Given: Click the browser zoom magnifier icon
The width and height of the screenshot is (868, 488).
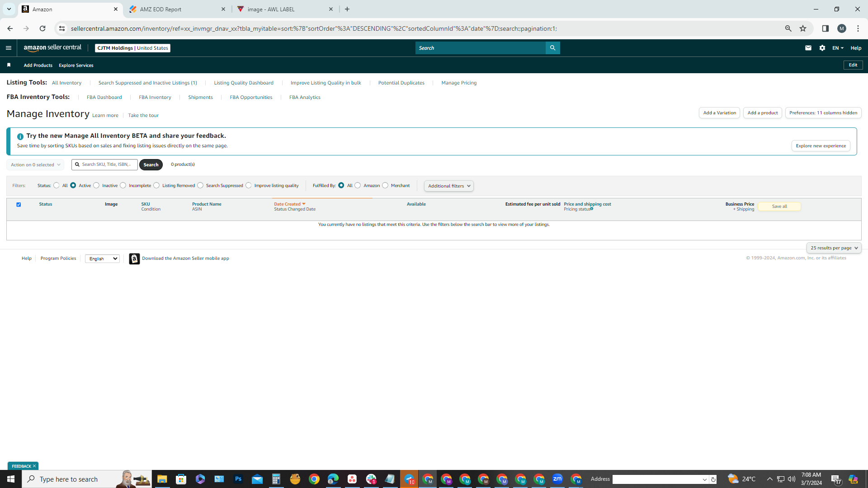Looking at the screenshot, I should 788,28.
